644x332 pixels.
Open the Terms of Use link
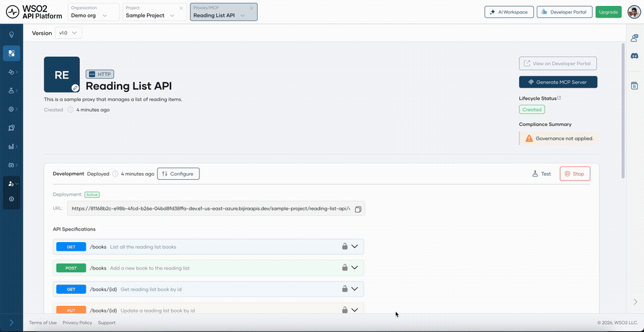[43, 323]
